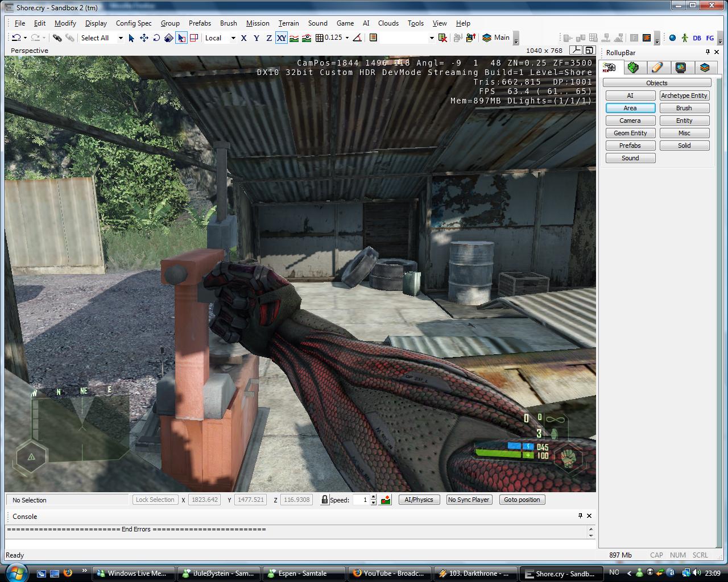728x582 pixels.
Task: Click the object selection list icon
Action: pos(373,38)
